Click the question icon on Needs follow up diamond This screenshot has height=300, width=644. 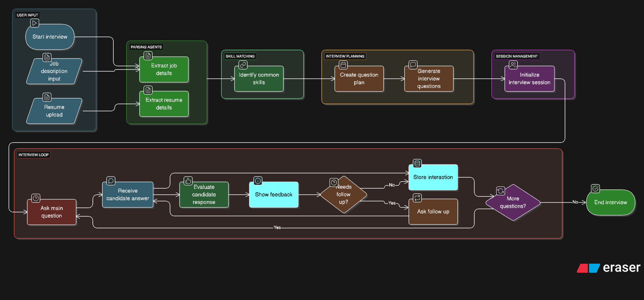coord(334,182)
